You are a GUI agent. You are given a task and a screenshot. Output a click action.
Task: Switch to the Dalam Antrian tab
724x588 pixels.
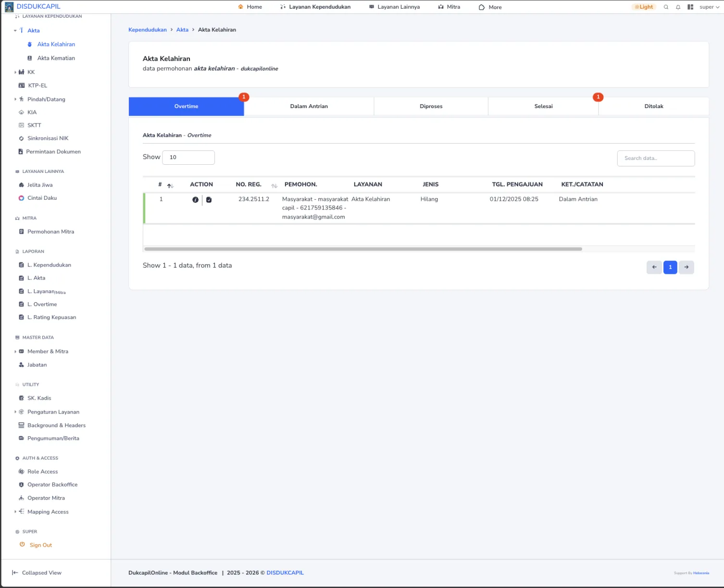click(x=309, y=106)
